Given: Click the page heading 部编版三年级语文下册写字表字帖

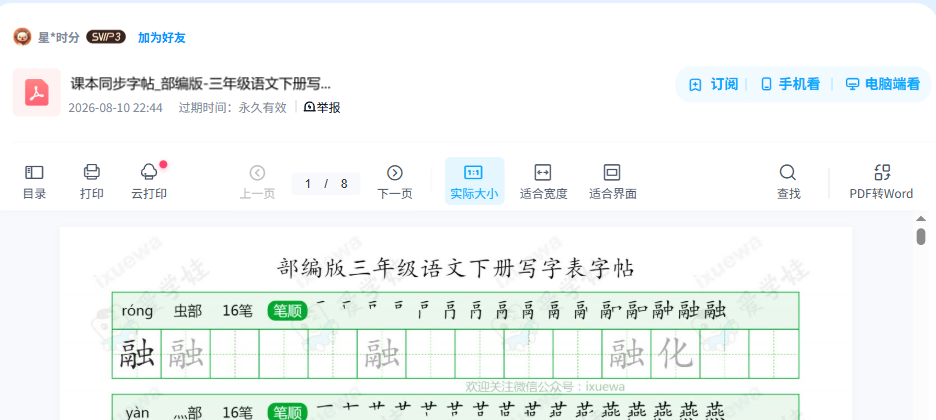Looking at the screenshot, I should pyautogui.click(x=455, y=268).
